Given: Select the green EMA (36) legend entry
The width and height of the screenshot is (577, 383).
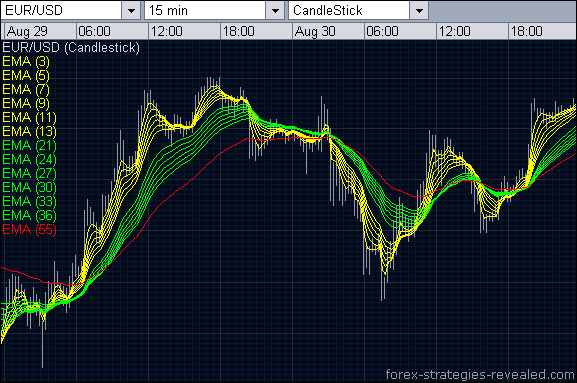Looking at the screenshot, I should pos(29,215).
